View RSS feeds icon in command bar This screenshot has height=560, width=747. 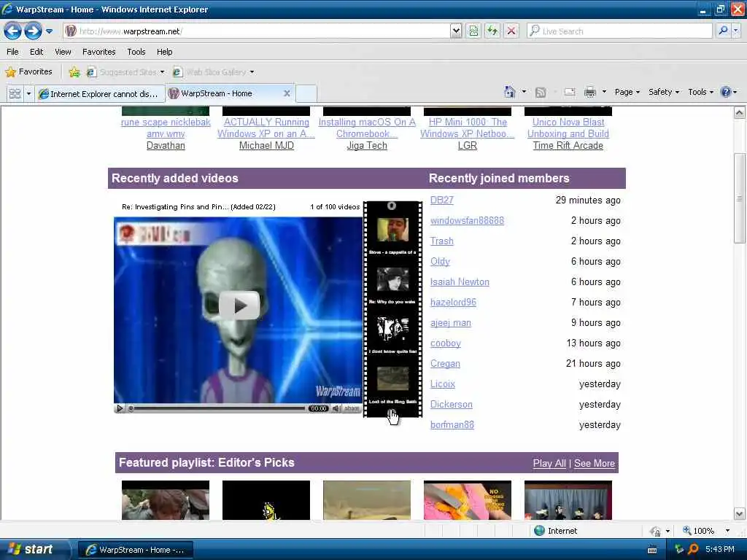coord(541,93)
